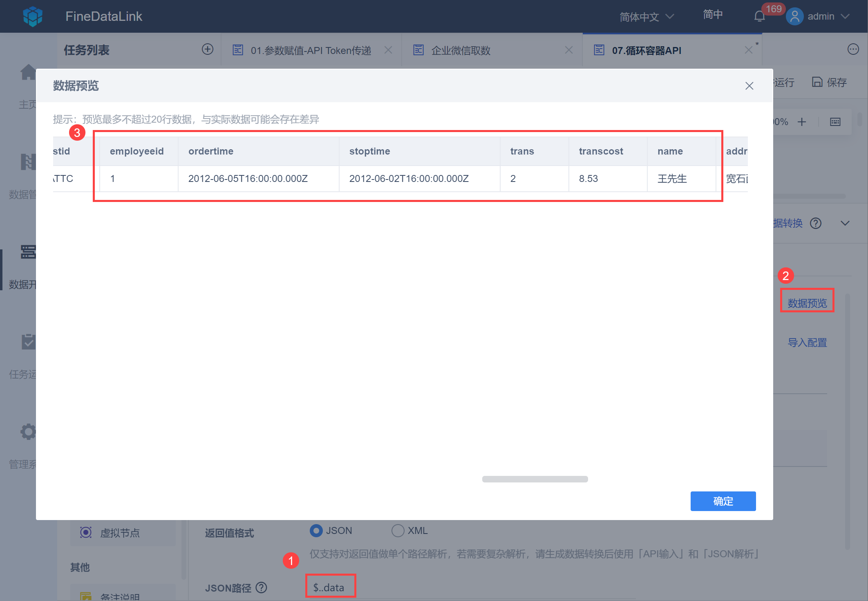Image resolution: width=868 pixels, height=601 pixels.
Task: Click the 确定 confirm button
Action: click(723, 501)
